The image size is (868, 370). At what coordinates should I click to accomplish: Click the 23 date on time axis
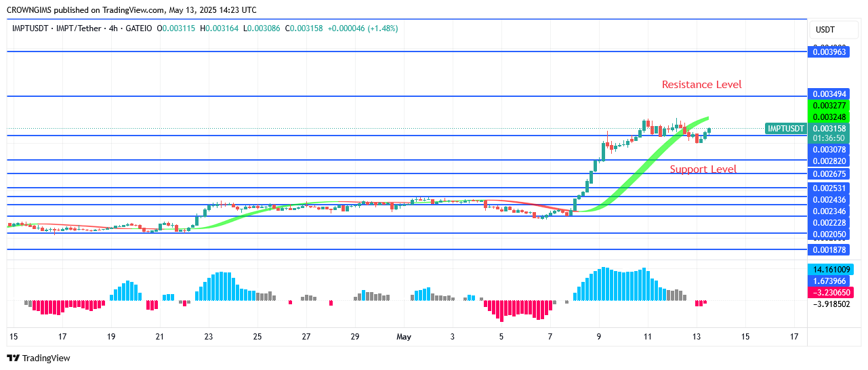208,336
